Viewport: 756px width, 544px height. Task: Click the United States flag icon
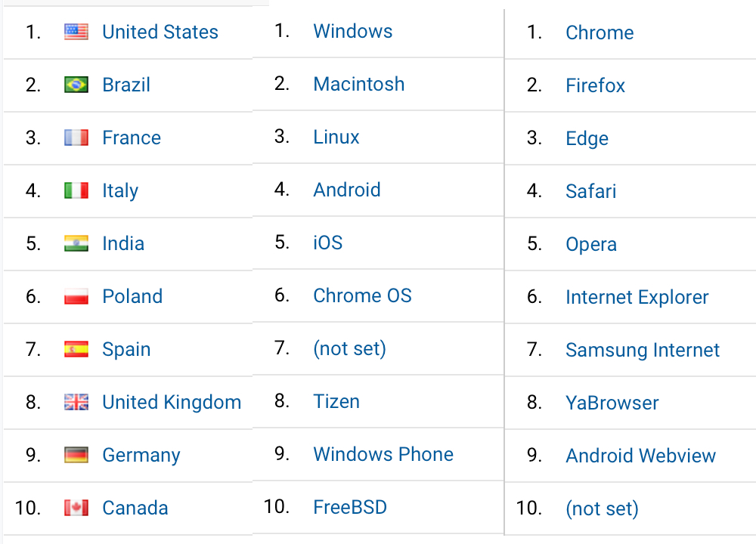[76, 32]
